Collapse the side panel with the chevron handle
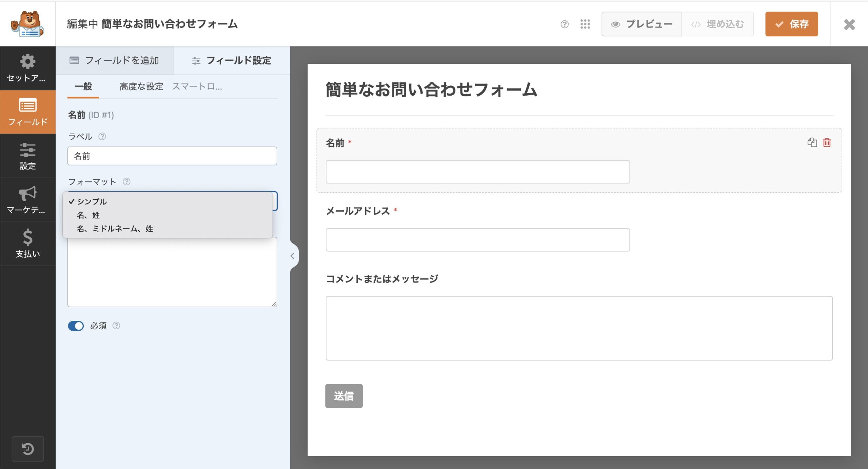The height and width of the screenshot is (469, 868). (x=293, y=256)
